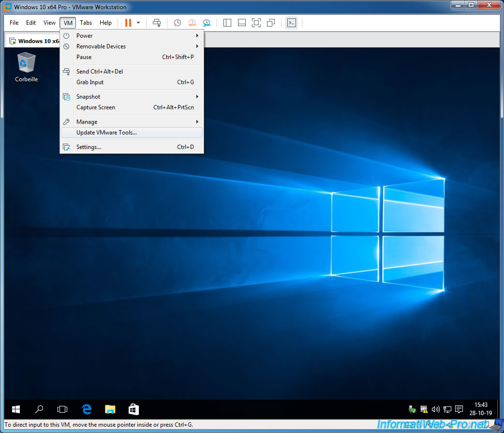
Task: Enter full screen mode icon
Action: [x=256, y=23]
